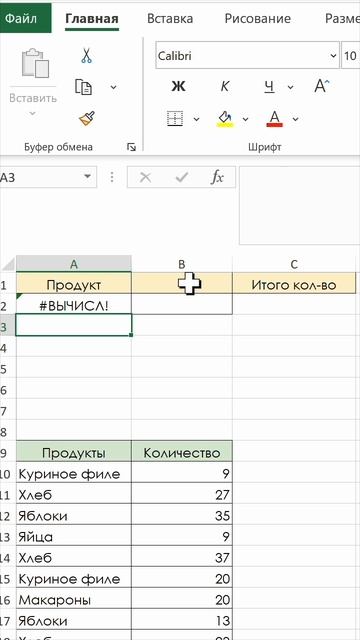The width and height of the screenshot is (360, 640).
Task: Click the formula bar input
Action: pos(299,205)
